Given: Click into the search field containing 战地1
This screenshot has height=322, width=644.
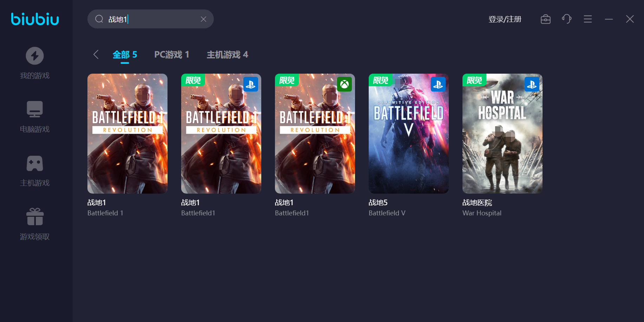Looking at the screenshot, I should point(151,19).
